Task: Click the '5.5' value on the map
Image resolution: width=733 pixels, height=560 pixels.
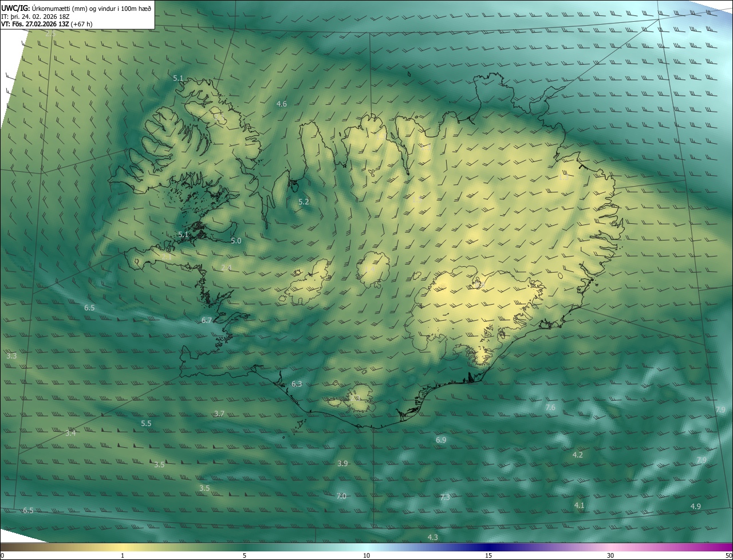Action: click(146, 423)
